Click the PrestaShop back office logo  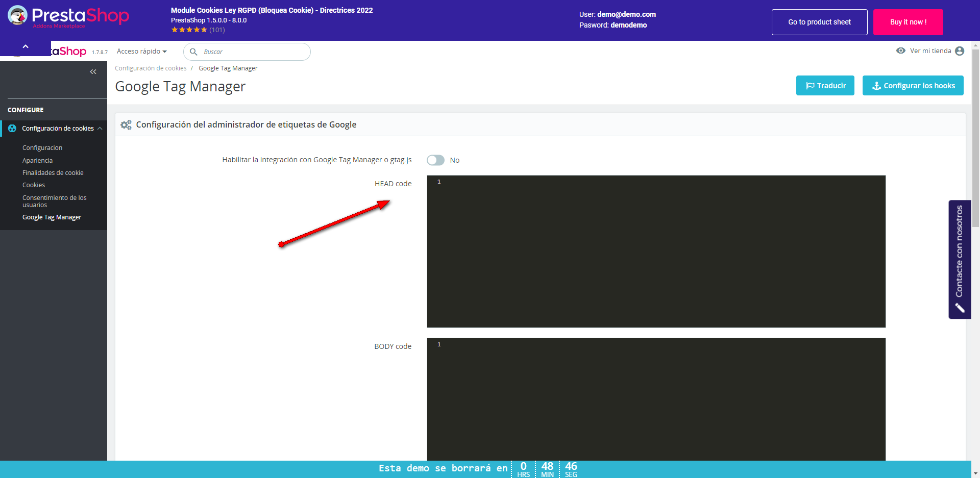(69, 52)
